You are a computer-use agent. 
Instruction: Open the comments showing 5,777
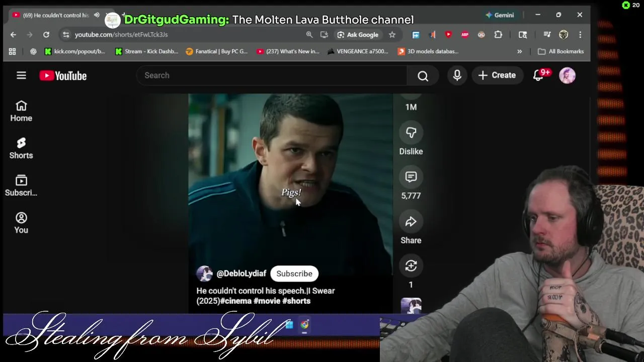click(411, 177)
